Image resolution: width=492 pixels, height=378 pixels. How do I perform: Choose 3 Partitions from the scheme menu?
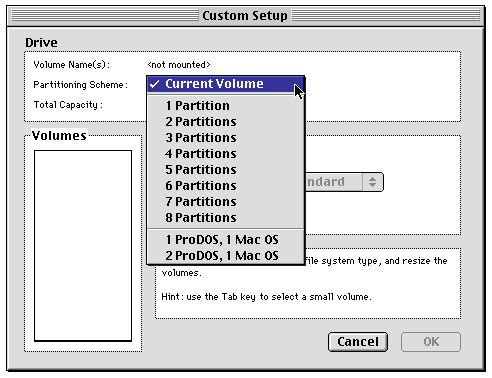[x=226, y=138]
